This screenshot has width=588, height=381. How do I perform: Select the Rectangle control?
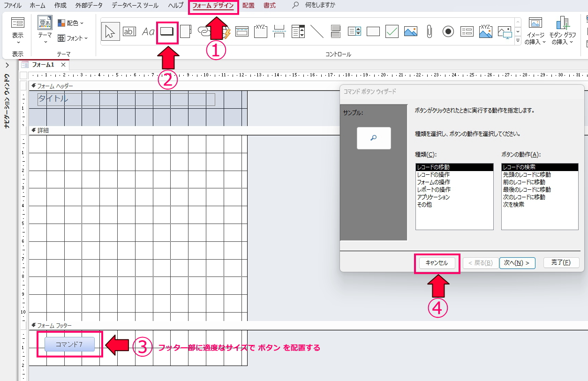pos(373,31)
